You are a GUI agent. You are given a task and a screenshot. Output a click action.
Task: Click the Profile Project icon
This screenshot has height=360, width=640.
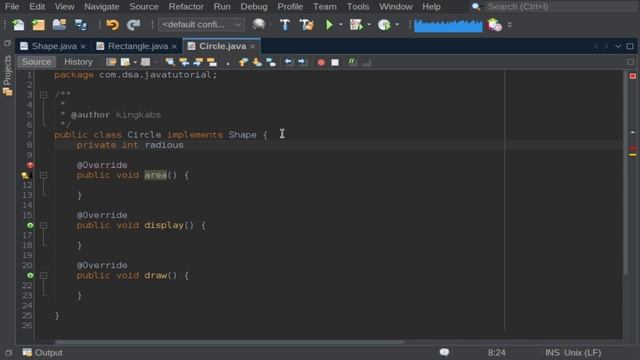384,25
